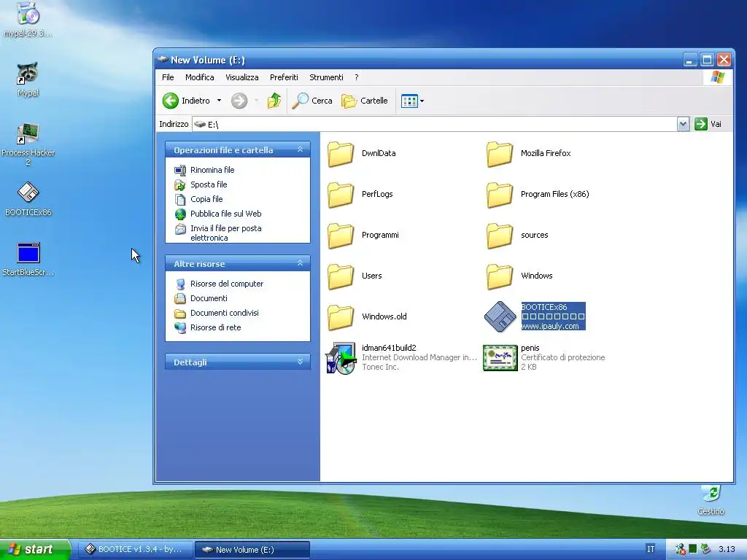Select the Users folder icon
747x560 pixels.
point(341,276)
